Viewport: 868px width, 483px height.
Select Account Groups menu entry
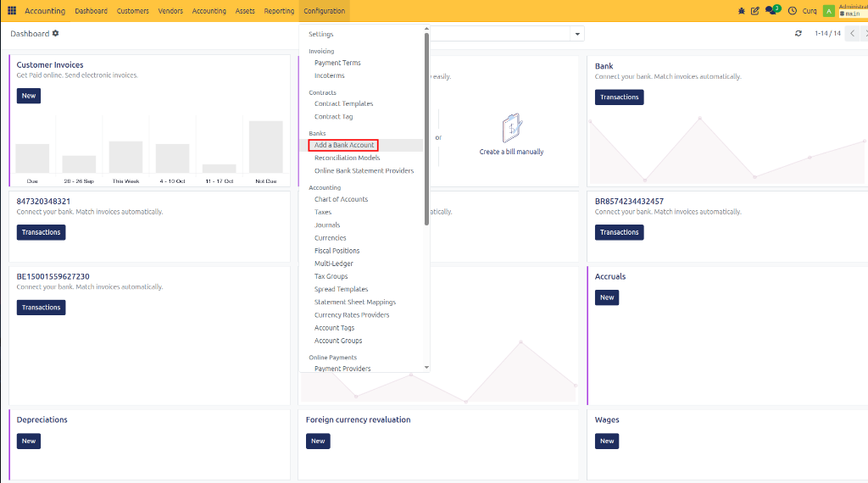(x=338, y=341)
